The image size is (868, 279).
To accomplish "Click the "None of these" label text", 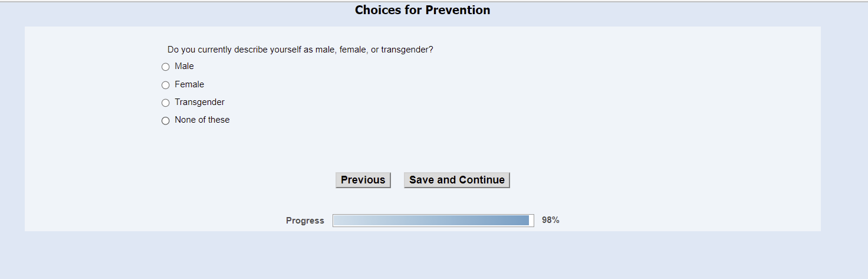I will [202, 120].
